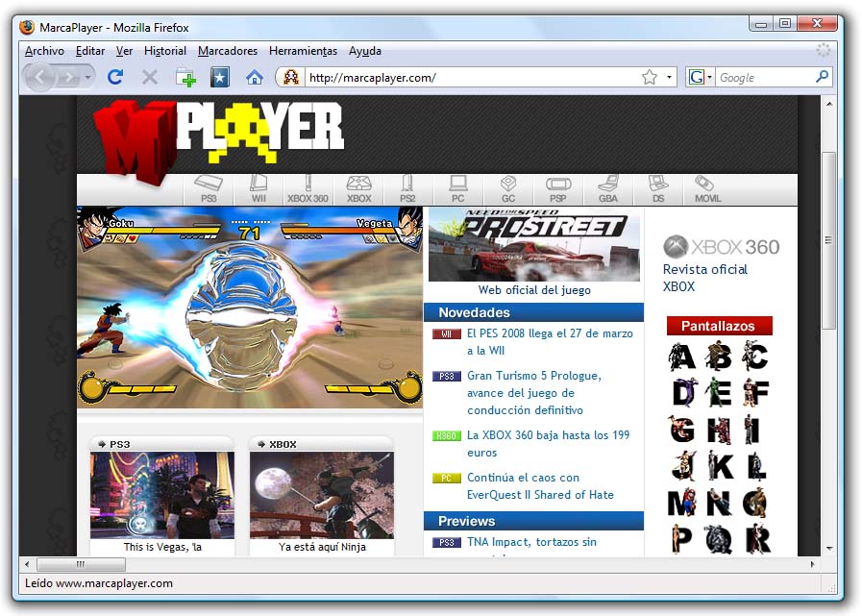Open the Gran Turismo 5 Prologue news link
This screenshot has width=862, height=616.
(x=534, y=393)
